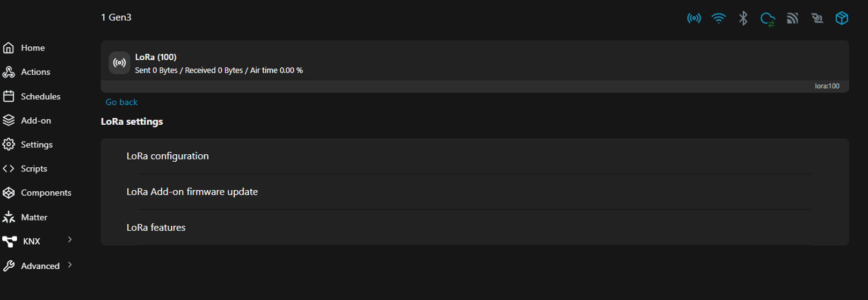Click the Go back link
This screenshot has width=868, height=300.
[121, 102]
